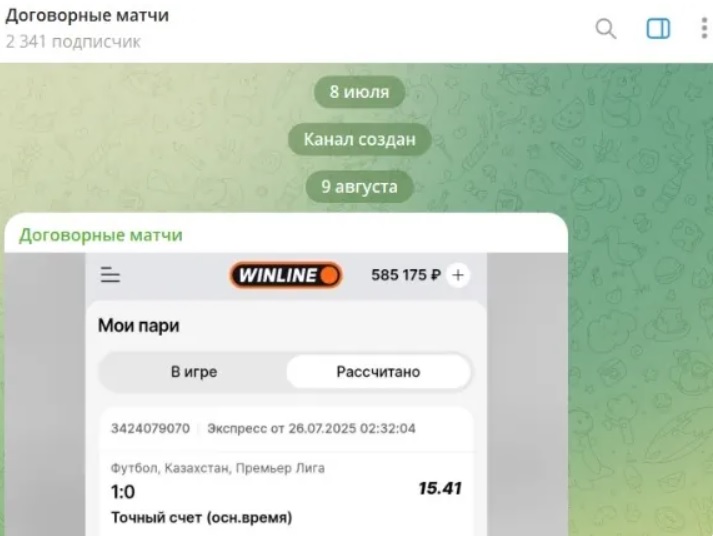
Task: Click the 585 175 ₽ balance amount
Action: click(x=406, y=275)
